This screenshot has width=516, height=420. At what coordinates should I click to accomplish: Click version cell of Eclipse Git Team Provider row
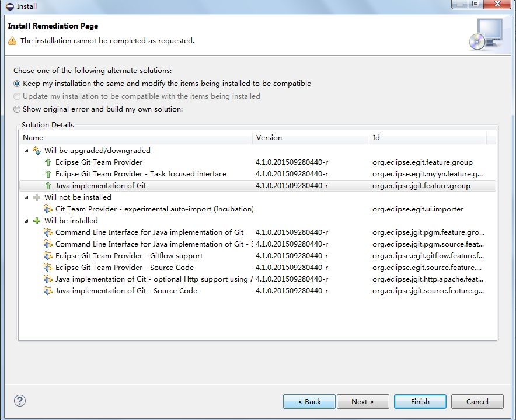coord(292,162)
